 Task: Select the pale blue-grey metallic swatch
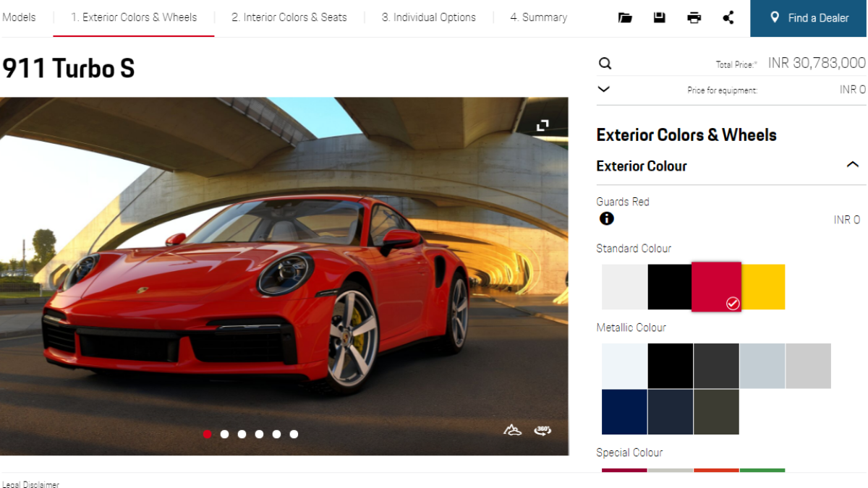(762, 366)
